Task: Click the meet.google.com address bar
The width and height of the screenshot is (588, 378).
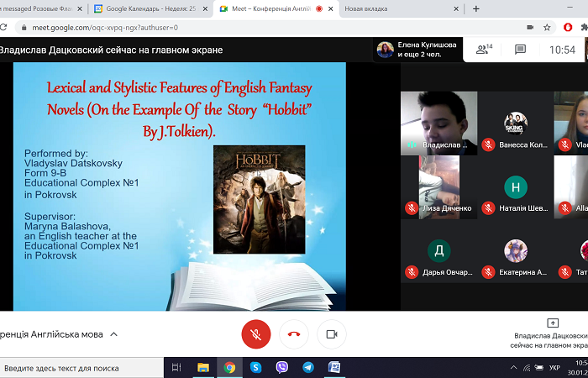Action: (252, 27)
